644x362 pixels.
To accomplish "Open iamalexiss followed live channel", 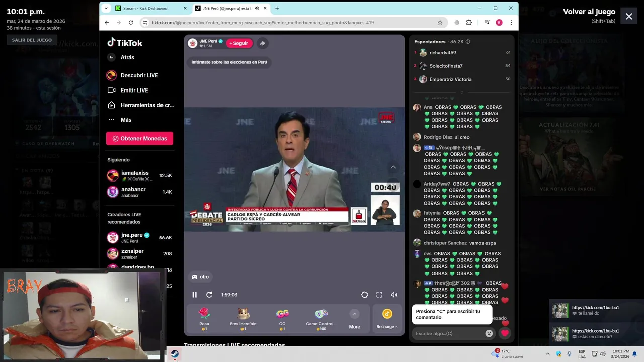I will click(x=139, y=175).
